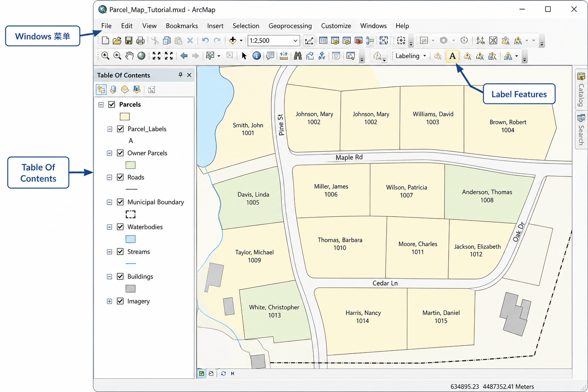Open the Edit menu
Viewport: 588px width, 392px height.
point(127,26)
